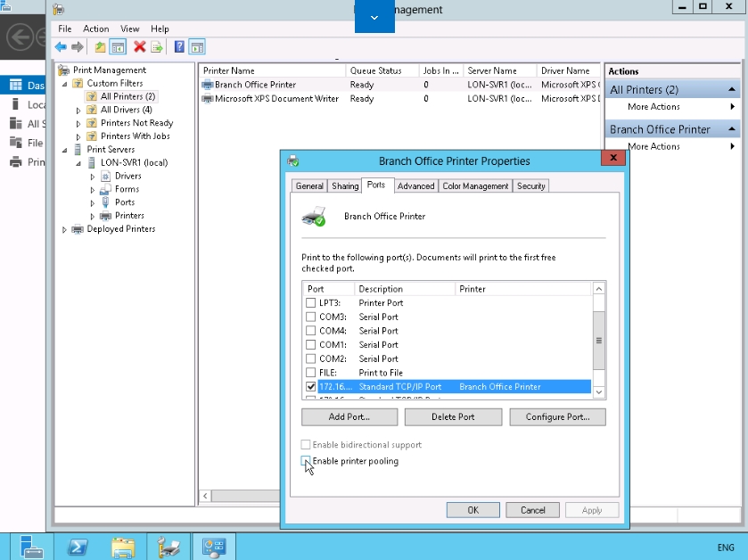
Task: Uncheck the 172.16 Standard TCP/IP port
Action: point(310,387)
